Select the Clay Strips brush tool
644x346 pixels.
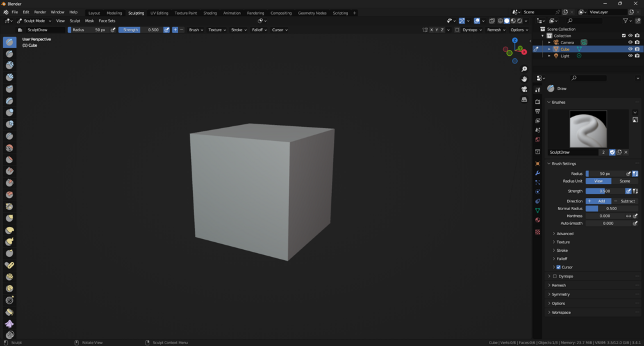10,77
